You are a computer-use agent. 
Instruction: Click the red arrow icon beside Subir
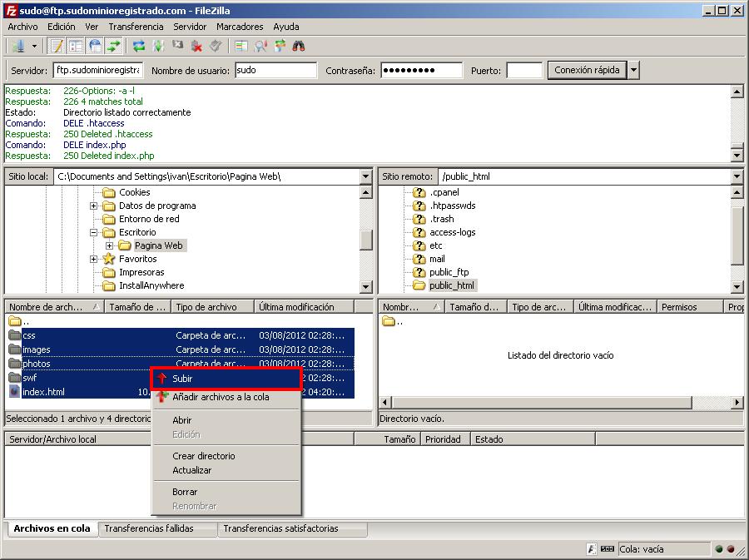click(162, 379)
